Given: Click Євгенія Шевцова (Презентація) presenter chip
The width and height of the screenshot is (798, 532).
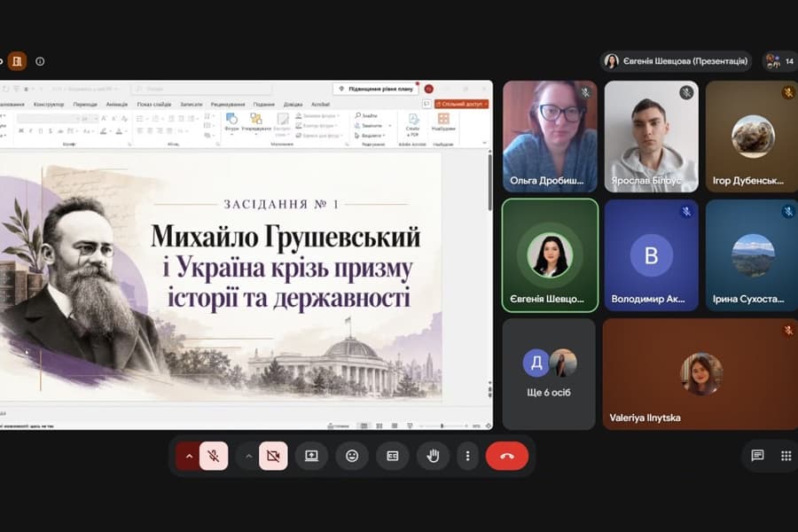Looking at the screenshot, I should pyautogui.click(x=676, y=61).
